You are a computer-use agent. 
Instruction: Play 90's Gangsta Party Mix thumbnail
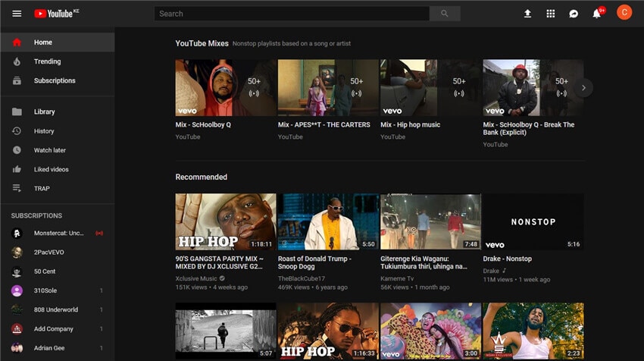click(226, 221)
